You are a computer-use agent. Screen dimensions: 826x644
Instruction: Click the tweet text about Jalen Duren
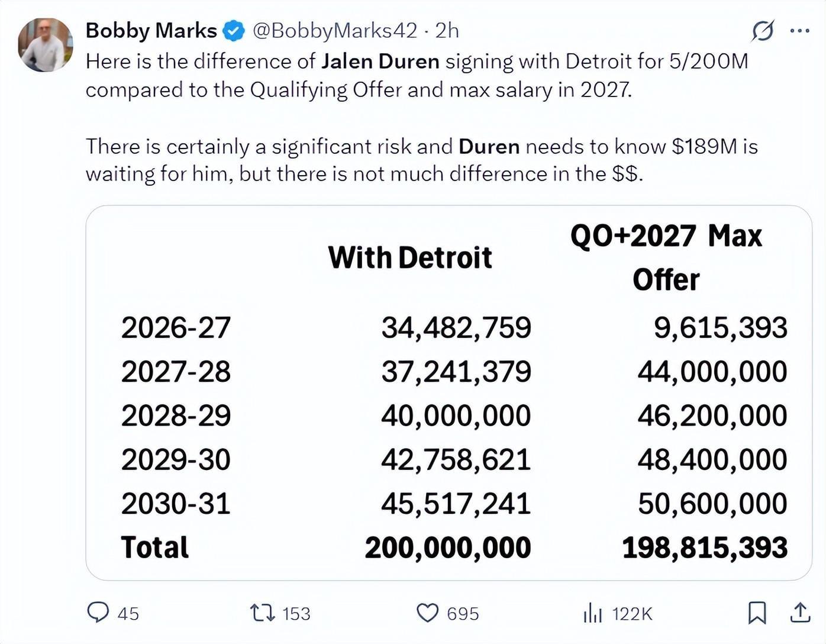(421, 117)
